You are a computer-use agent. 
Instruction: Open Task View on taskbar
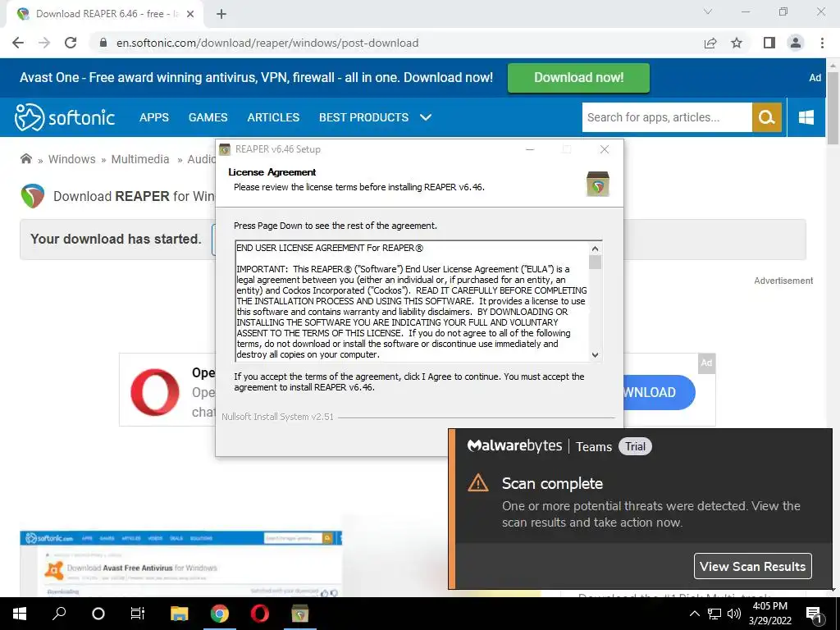click(x=138, y=614)
